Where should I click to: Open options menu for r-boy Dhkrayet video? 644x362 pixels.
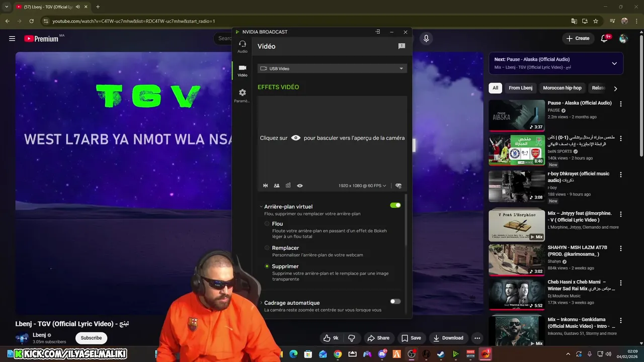621,174
